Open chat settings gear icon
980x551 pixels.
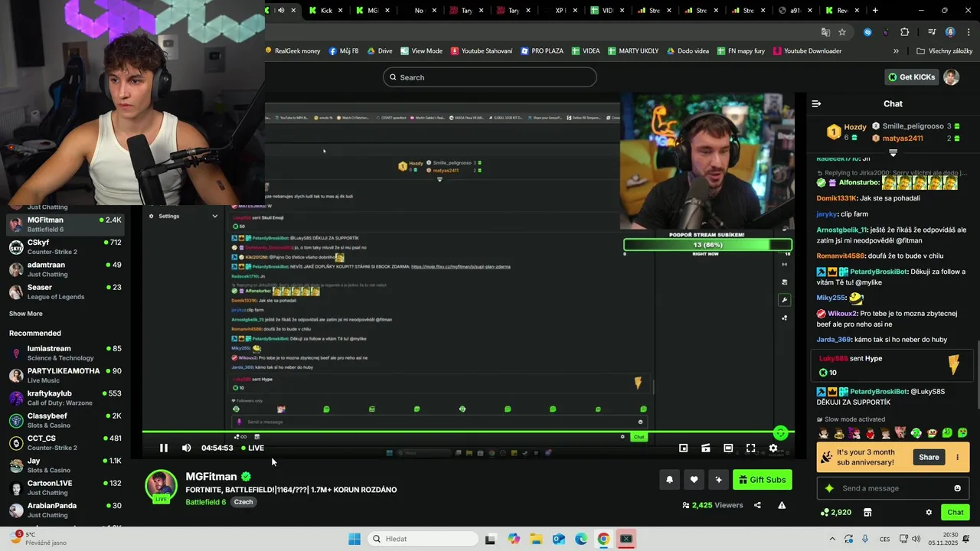click(x=929, y=513)
